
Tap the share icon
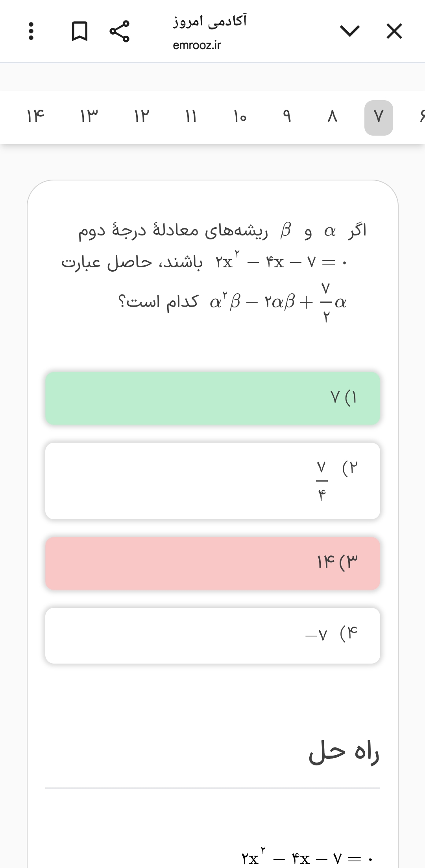[x=119, y=31]
